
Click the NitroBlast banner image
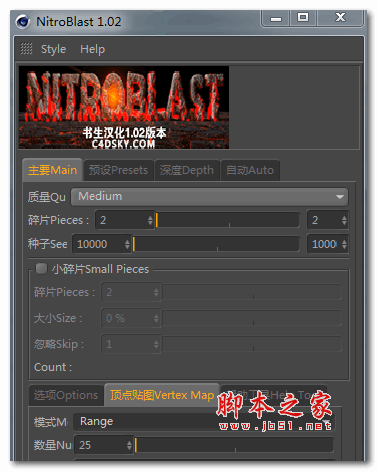tap(124, 107)
